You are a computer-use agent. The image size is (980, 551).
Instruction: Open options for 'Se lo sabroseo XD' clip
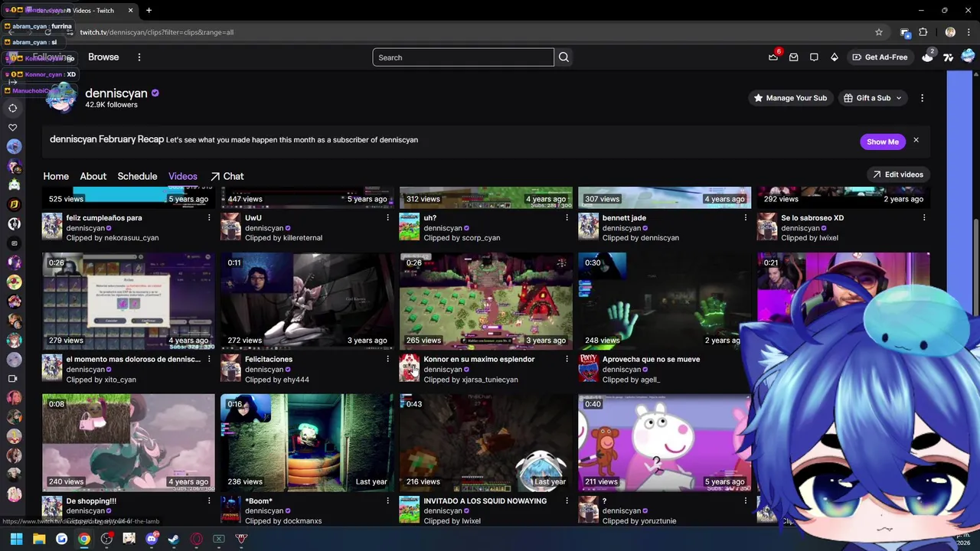924,218
